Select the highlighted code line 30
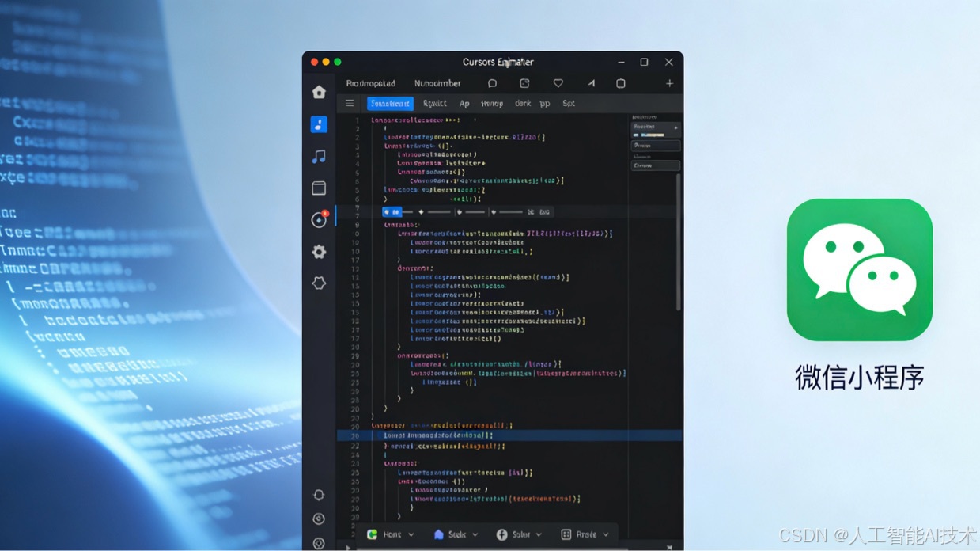Viewport: 980px width, 551px height. [x=509, y=435]
